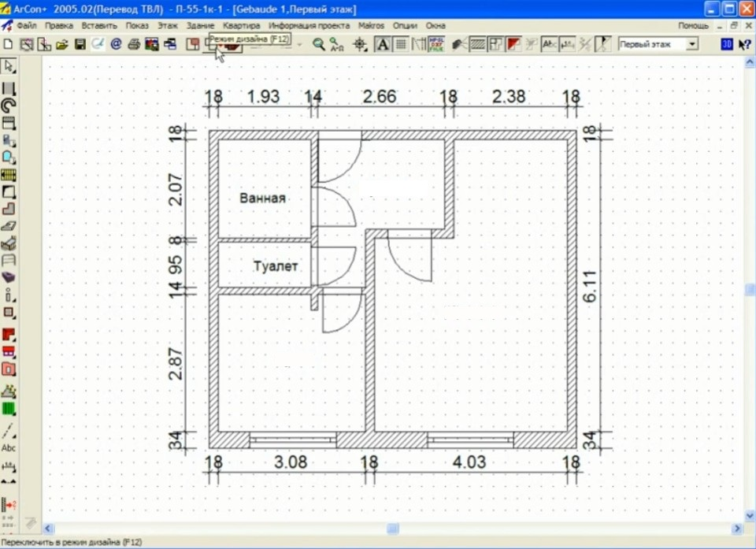The width and height of the screenshot is (756, 549).
Task: Select the line drawing tool in left toolbar
Action: 9,430
